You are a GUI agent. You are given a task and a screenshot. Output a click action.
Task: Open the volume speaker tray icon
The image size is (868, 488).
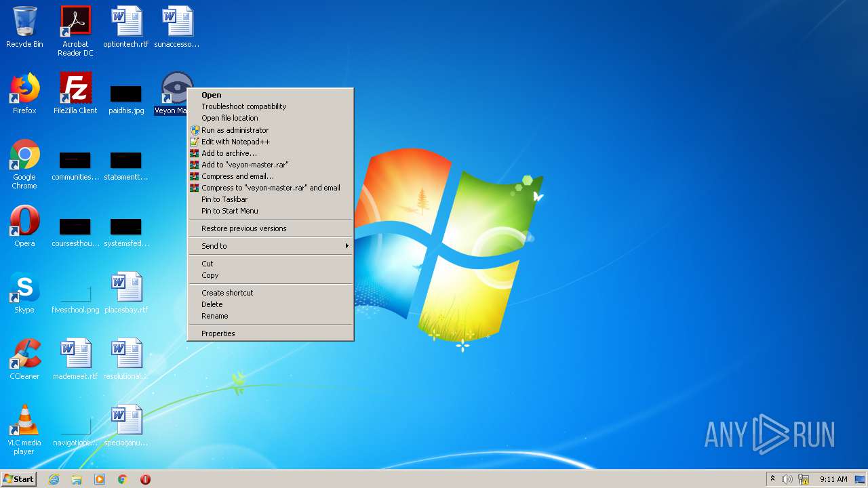click(787, 479)
